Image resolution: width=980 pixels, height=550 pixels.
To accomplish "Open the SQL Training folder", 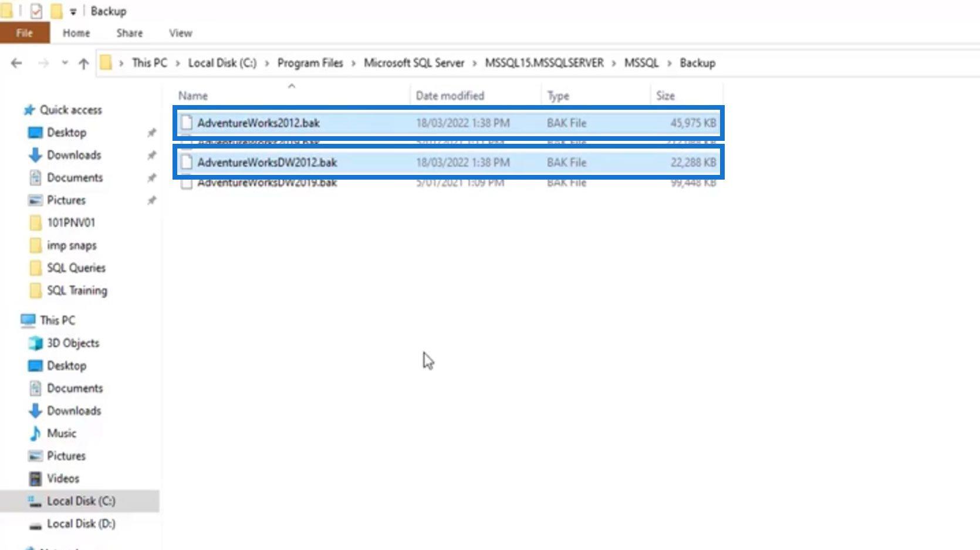I will (77, 291).
